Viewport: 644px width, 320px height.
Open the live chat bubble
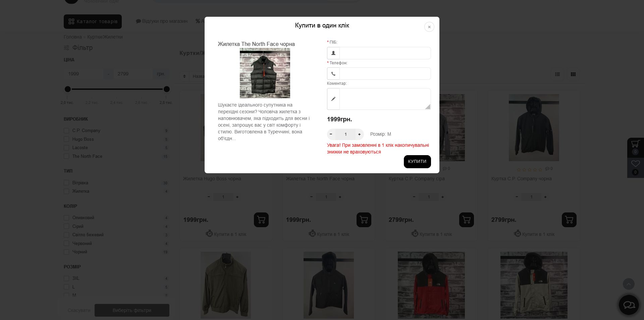click(629, 305)
